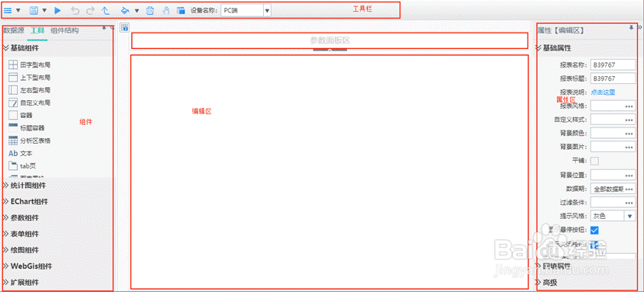Expand the arrow beside the hamburger menu
Screen dimensions: 644x292
19,10
